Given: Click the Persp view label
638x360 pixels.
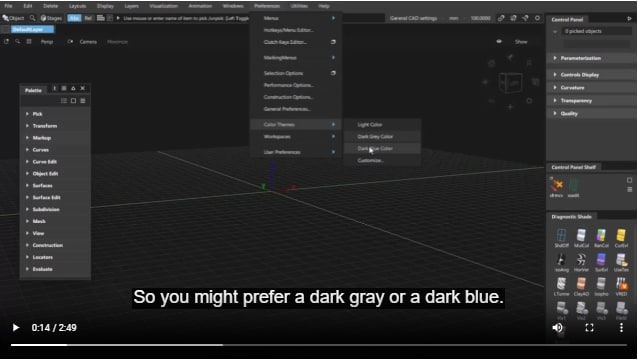Looking at the screenshot, I should 47,41.
